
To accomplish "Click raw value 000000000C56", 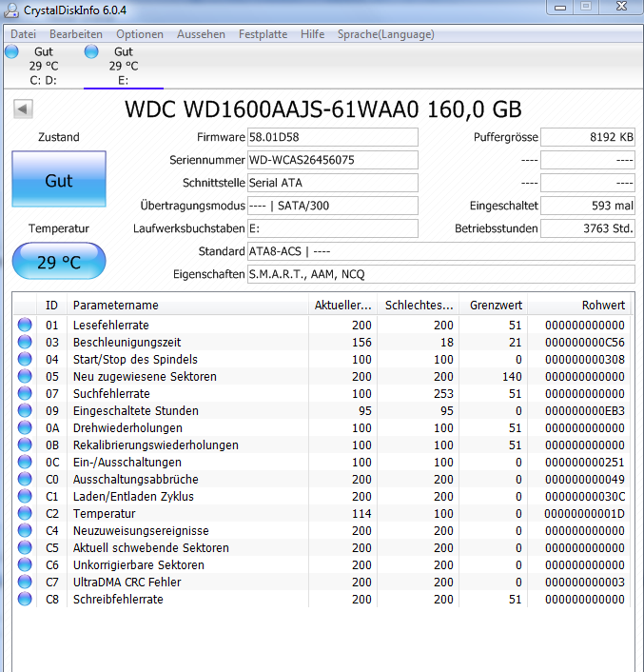I will coord(585,343).
